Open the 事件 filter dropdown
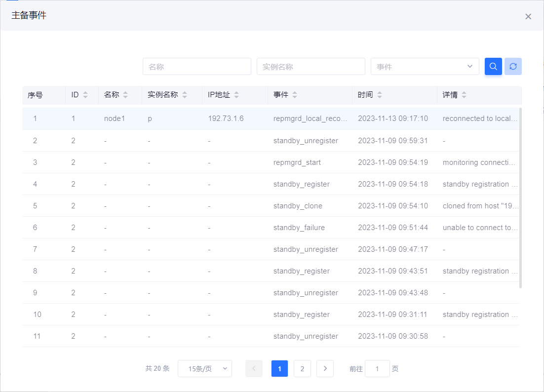Viewport: 544px width, 392px height. coord(425,67)
